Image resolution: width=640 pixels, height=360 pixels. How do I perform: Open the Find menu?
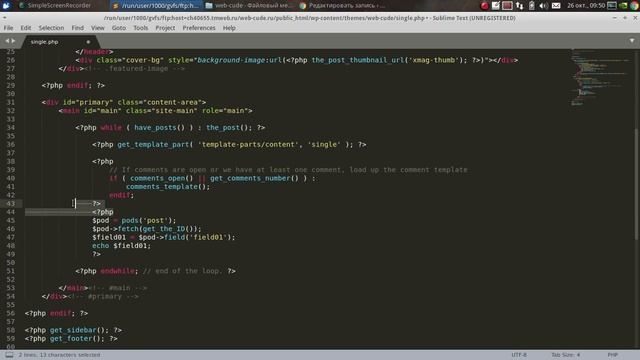(x=78, y=28)
